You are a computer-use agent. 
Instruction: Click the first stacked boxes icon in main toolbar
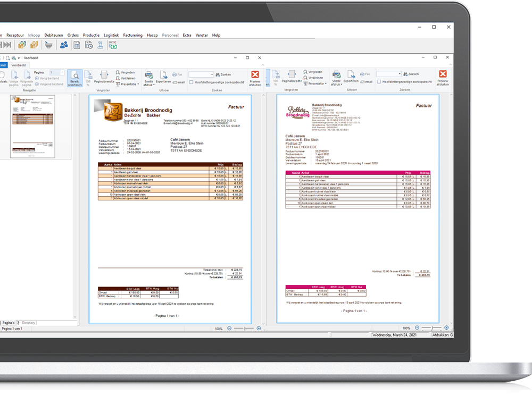click(22, 45)
